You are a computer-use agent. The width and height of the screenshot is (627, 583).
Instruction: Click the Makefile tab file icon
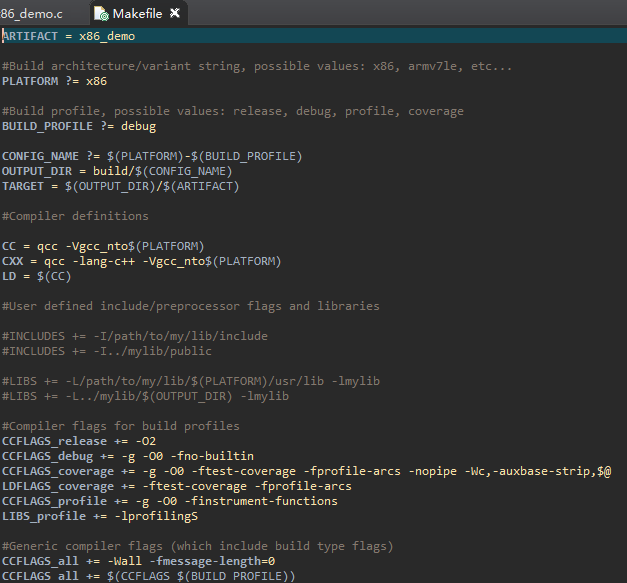(103, 14)
